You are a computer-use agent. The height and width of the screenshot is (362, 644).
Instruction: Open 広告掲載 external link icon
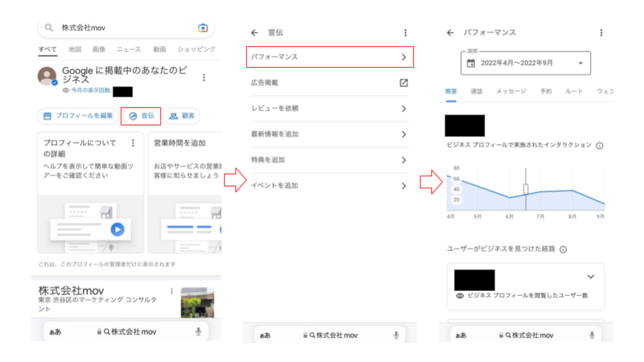pos(404,83)
